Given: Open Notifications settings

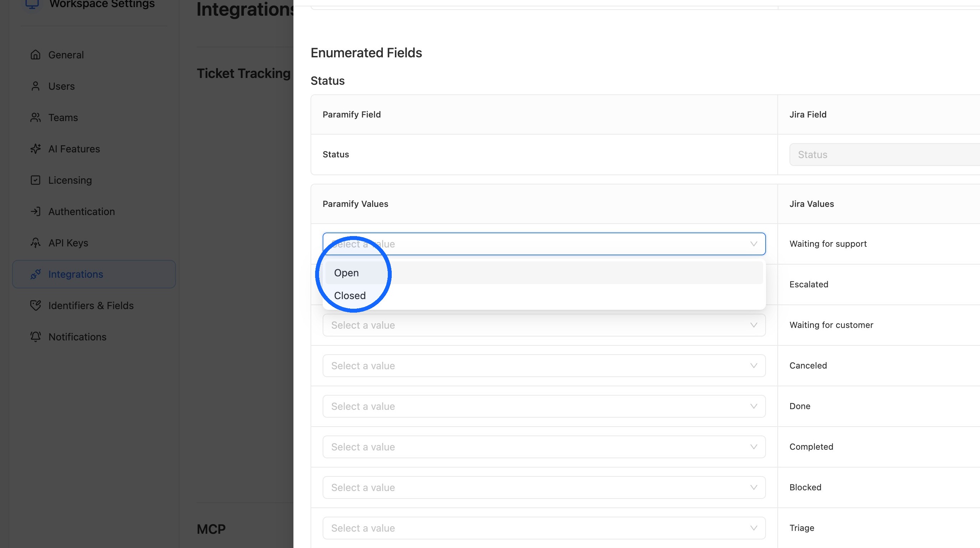Looking at the screenshot, I should coord(94,336).
